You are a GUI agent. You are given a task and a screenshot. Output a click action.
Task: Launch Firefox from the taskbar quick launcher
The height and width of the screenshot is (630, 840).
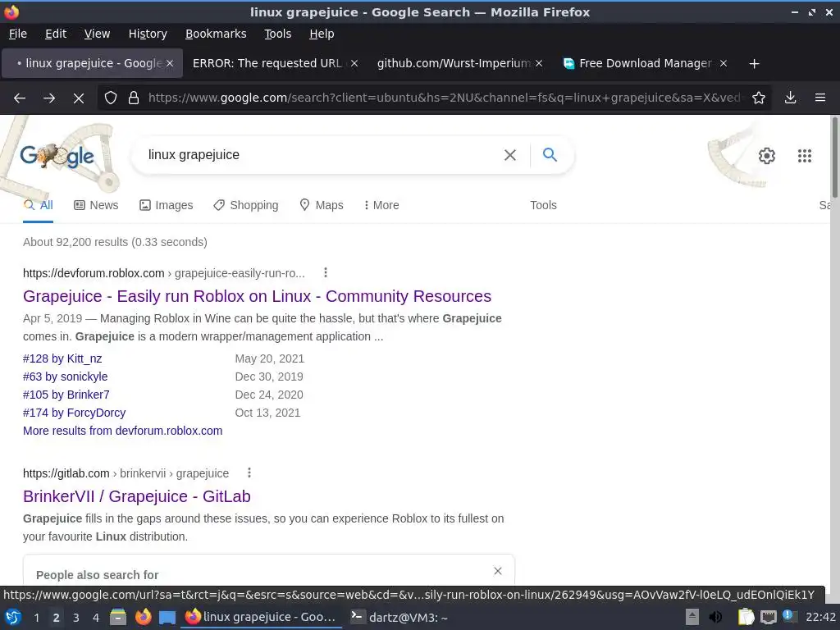143,617
